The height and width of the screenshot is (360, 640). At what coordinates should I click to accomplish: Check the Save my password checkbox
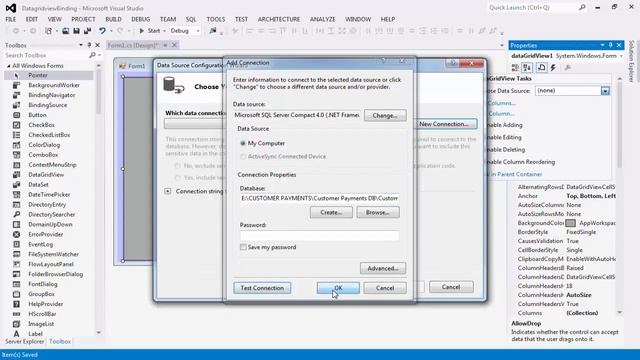(x=243, y=247)
